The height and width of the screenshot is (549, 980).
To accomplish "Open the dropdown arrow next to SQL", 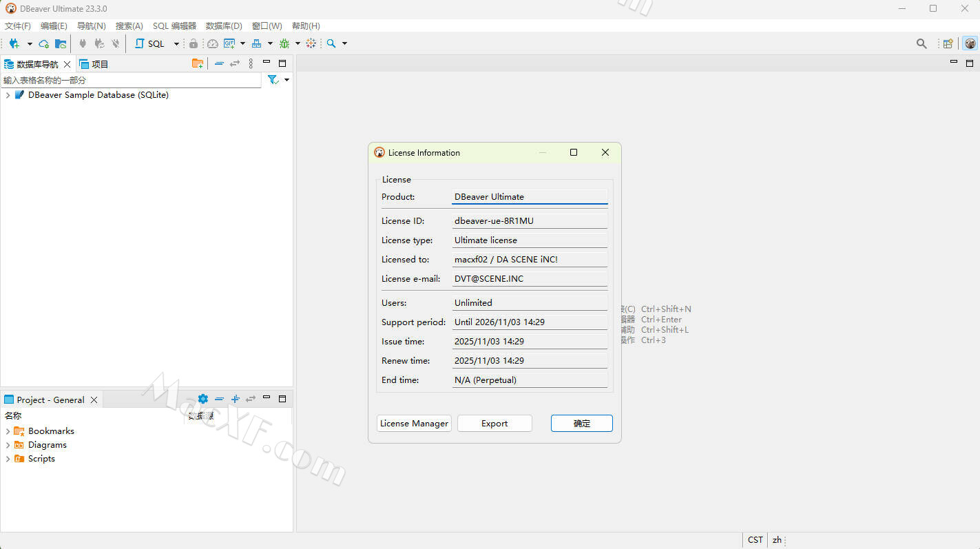I will pos(176,43).
